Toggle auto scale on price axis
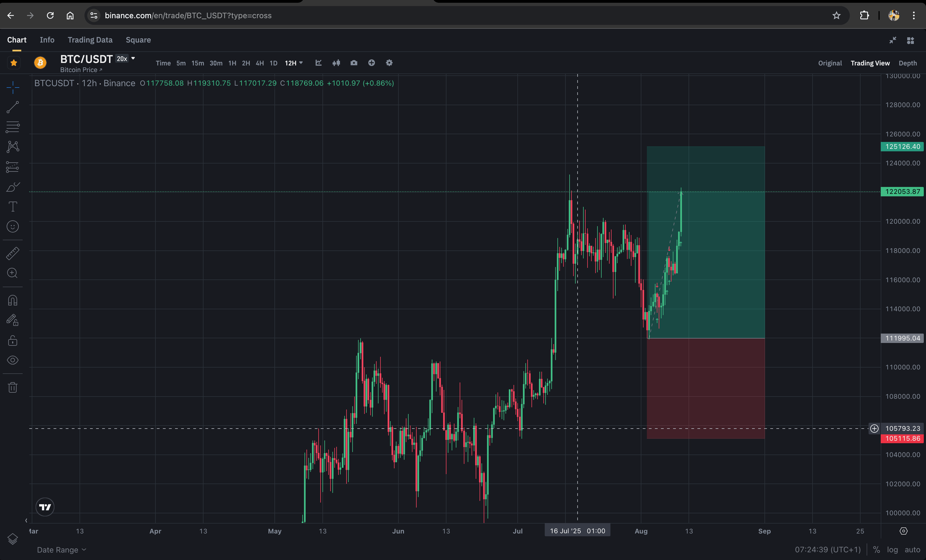 [x=912, y=550]
